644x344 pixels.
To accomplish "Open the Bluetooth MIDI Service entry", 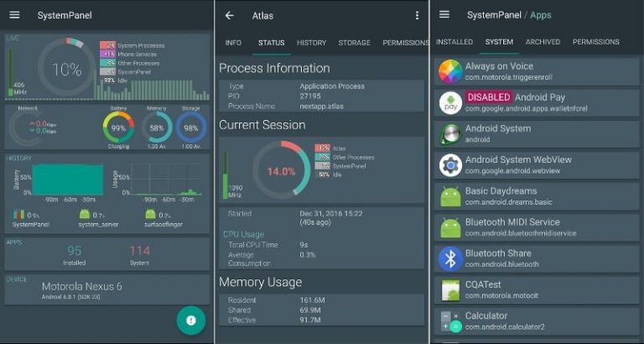I will (x=537, y=227).
